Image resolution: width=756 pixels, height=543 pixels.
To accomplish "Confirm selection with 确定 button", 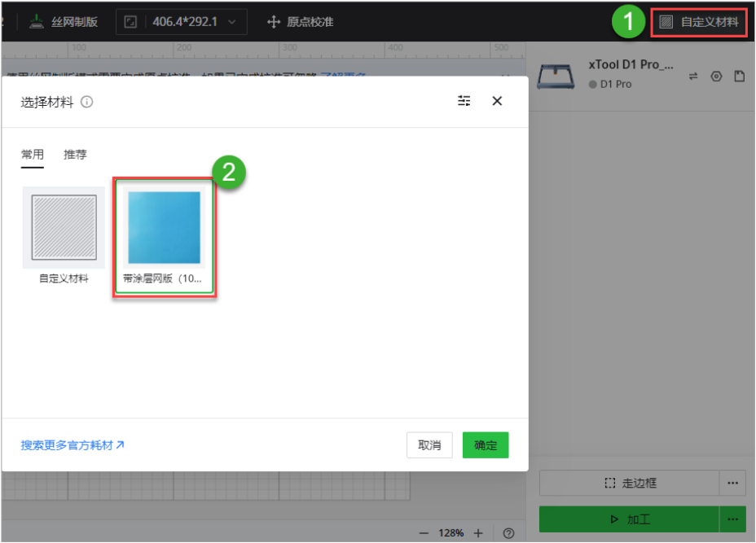I will 486,445.
